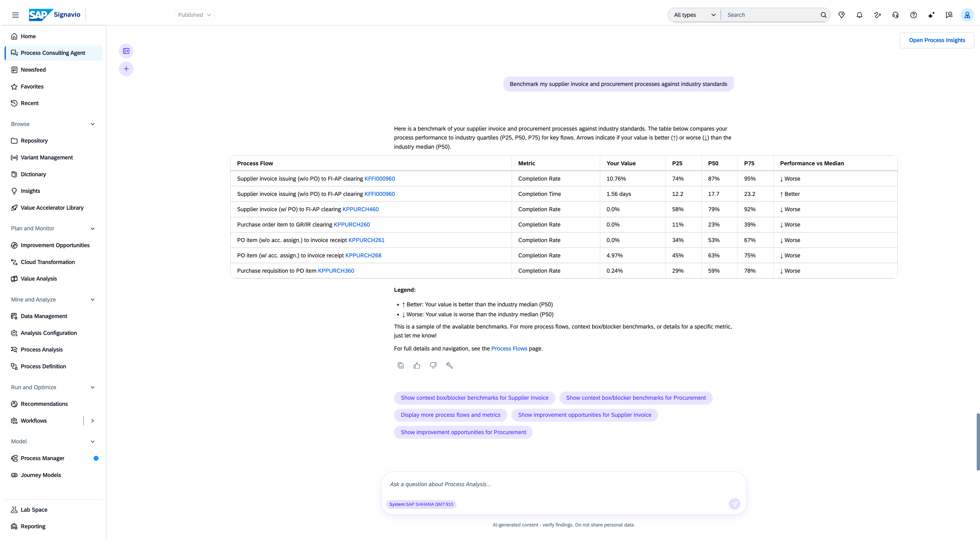Open Process Manager
The width and height of the screenshot is (980, 551).
coord(53,458)
